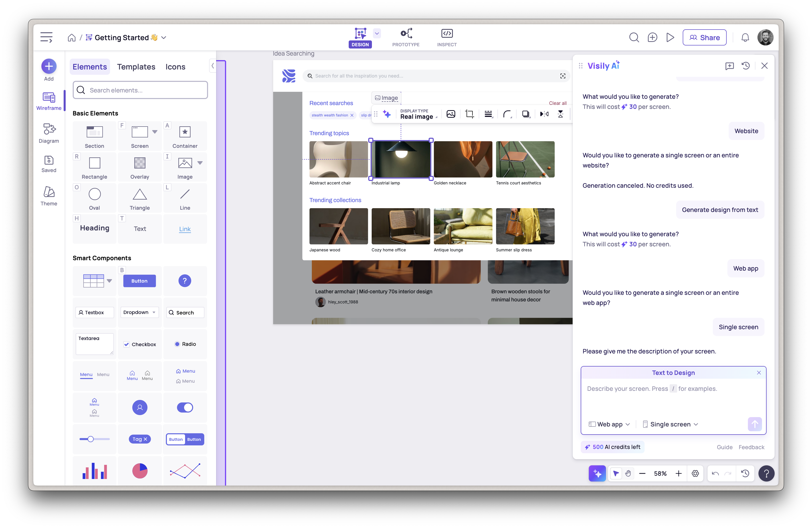
Task: Click the Share button
Action: pyautogui.click(x=704, y=38)
